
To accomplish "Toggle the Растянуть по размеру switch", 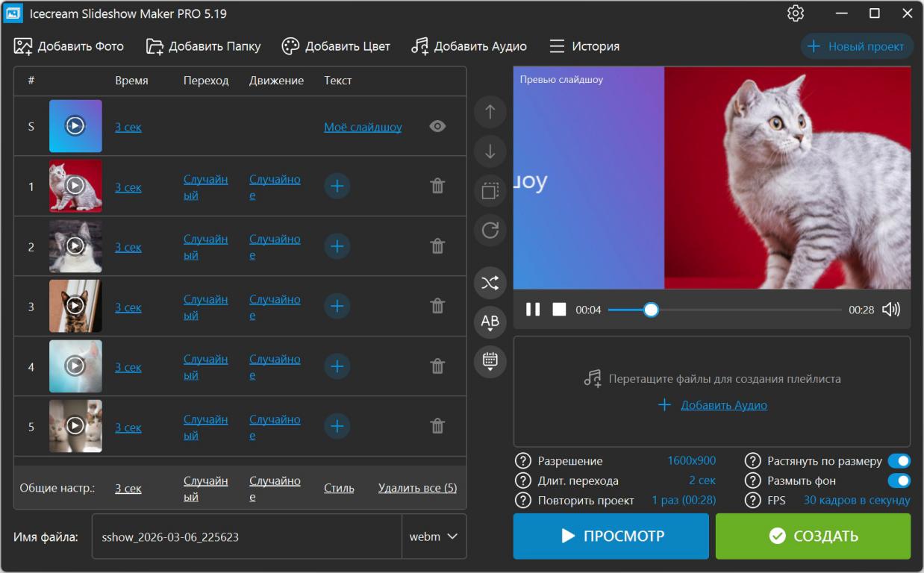I will (899, 461).
